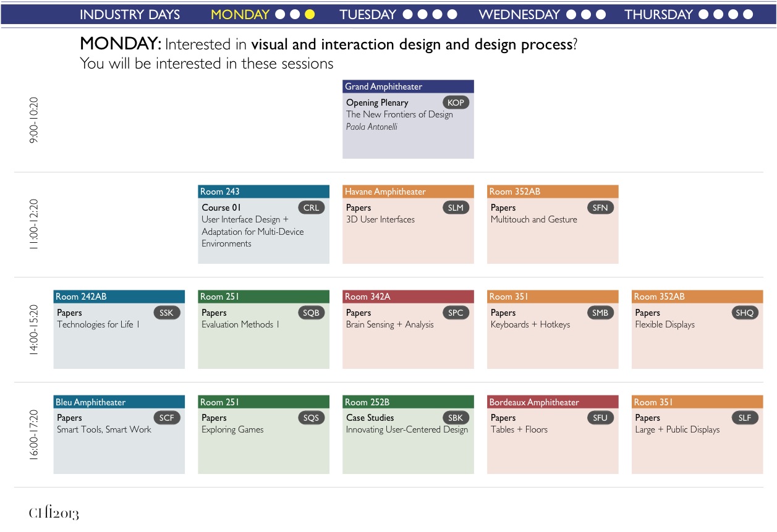Click the SHQ badge on Flexible Displays

tap(745, 313)
